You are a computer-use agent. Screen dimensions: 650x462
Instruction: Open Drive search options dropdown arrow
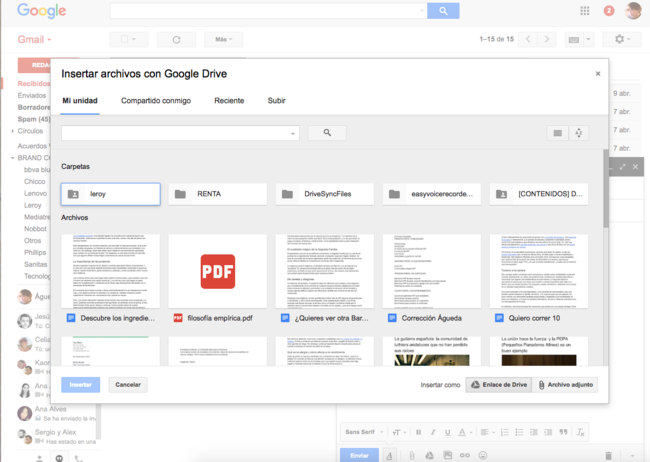(293, 133)
